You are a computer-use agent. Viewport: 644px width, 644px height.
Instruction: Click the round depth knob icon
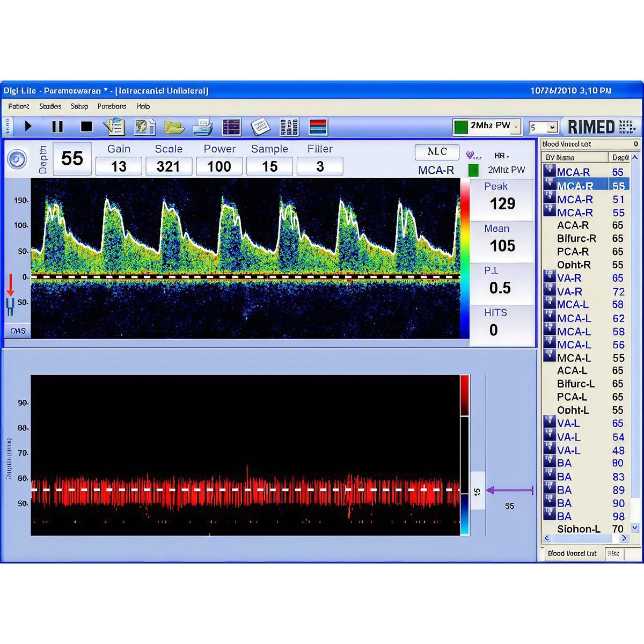click(17, 159)
